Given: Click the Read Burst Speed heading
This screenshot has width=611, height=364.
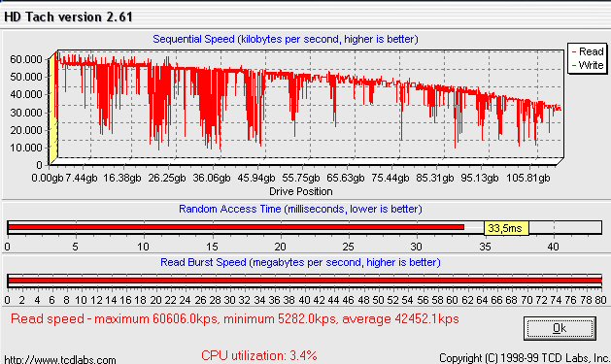Looking at the screenshot, I should tap(300, 262).
